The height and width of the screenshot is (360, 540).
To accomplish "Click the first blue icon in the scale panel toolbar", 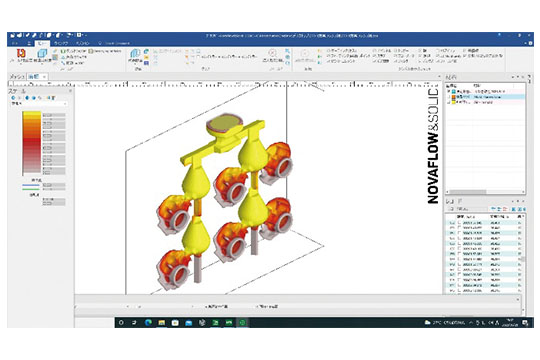I will click(x=13, y=98).
